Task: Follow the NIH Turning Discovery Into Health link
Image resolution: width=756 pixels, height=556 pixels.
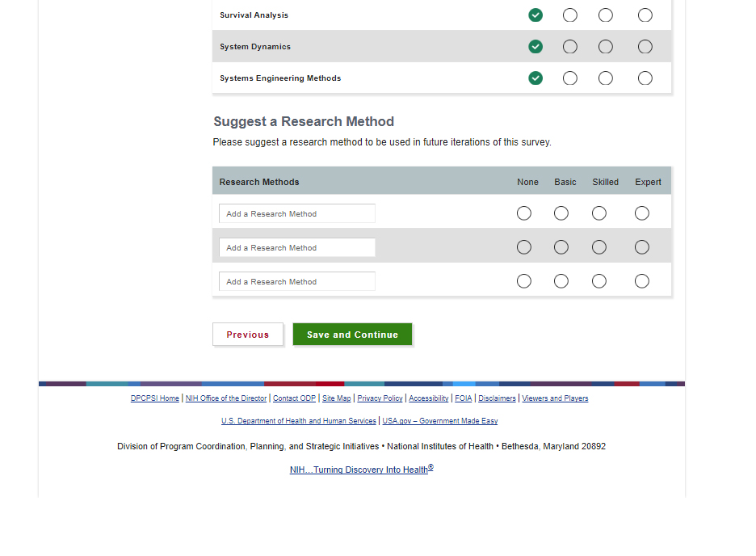Action: pyautogui.click(x=359, y=470)
